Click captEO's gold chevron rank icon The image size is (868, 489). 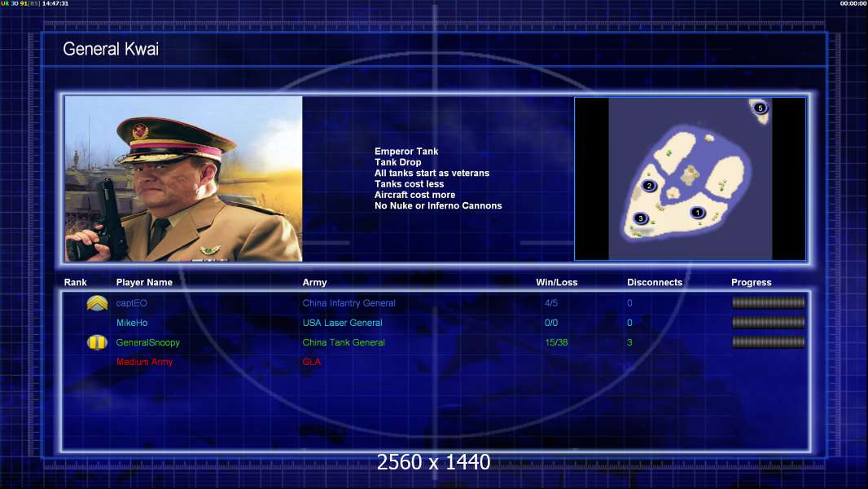(98, 303)
